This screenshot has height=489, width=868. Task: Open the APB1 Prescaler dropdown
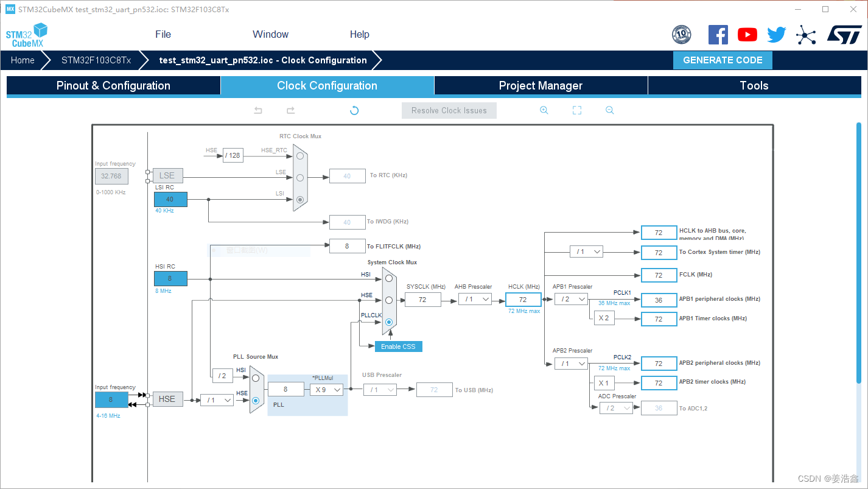pos(571,299)
